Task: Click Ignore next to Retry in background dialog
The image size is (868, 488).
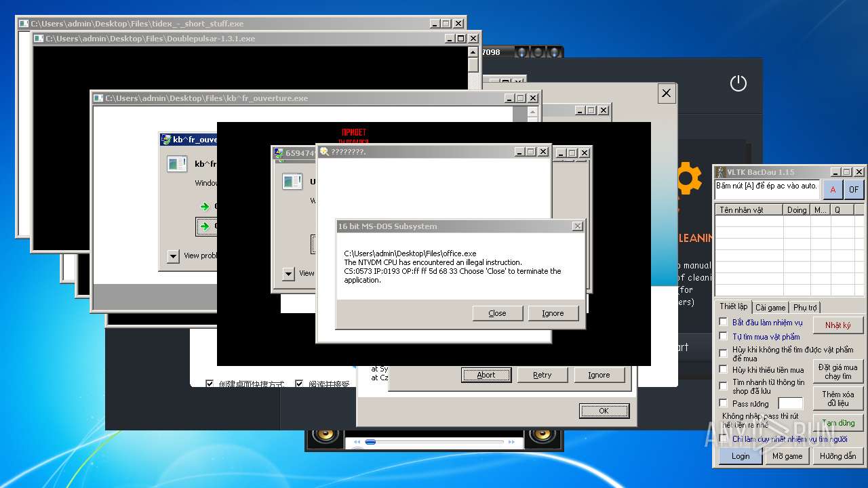Action: coord(599,375)
